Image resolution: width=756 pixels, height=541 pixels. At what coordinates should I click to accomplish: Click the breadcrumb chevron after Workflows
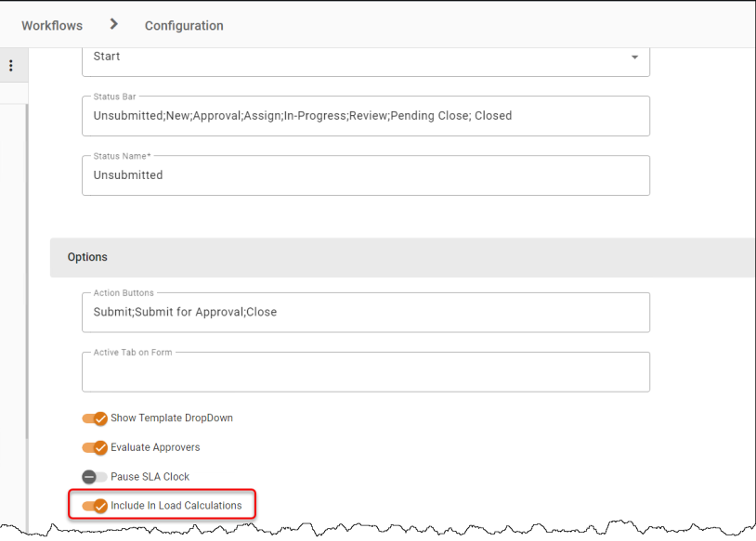coord(113,24)
